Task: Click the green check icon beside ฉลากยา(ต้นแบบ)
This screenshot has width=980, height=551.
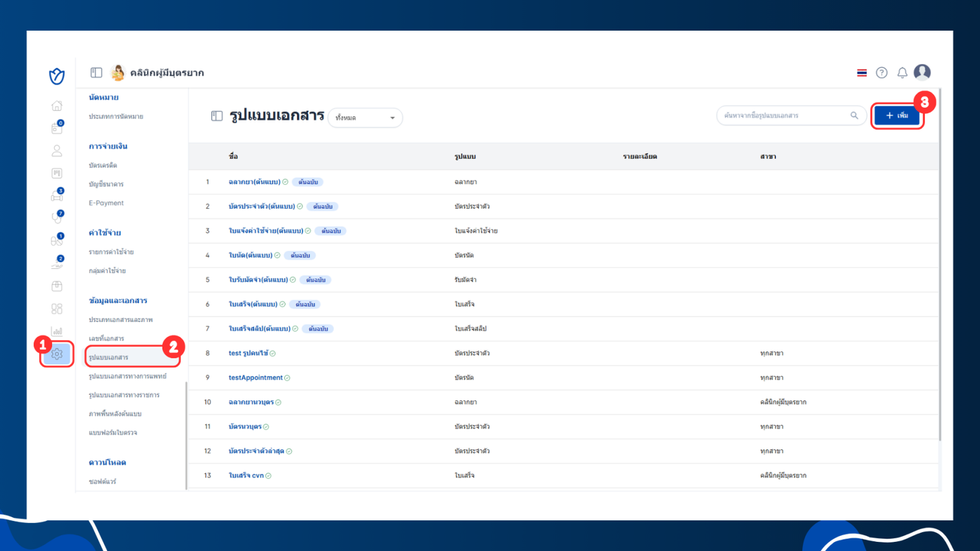Action: 285,182
